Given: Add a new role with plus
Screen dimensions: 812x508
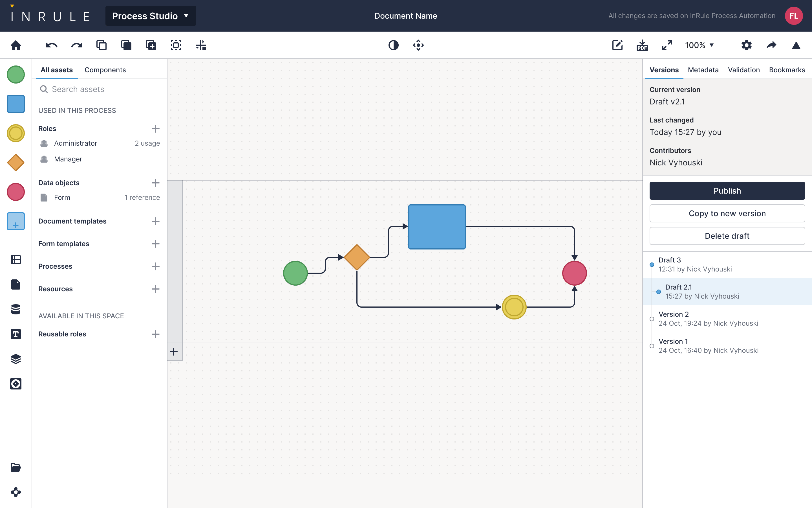Looking at the screenshot, I should (x=155, y=129).
